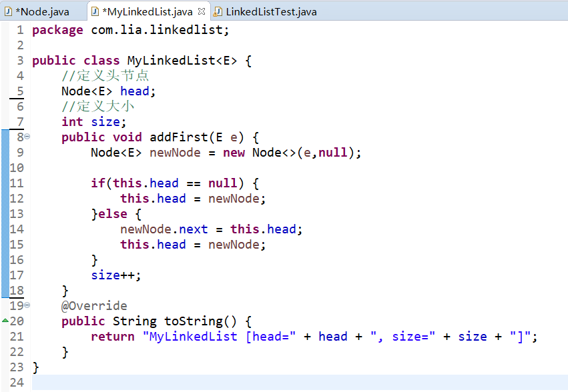Click 'newNode' at end of line 15
Image resolution: width=568 pixels, height=392 pixels.
234,245
